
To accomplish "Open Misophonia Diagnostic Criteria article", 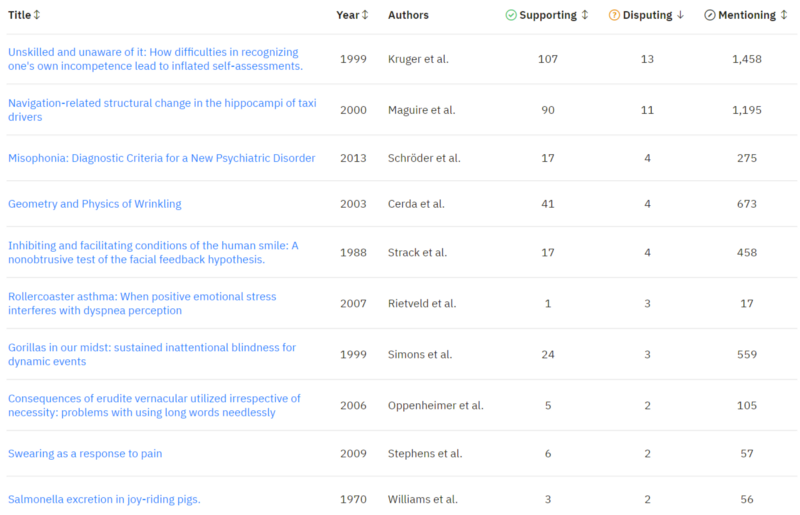I will point(161,158).
